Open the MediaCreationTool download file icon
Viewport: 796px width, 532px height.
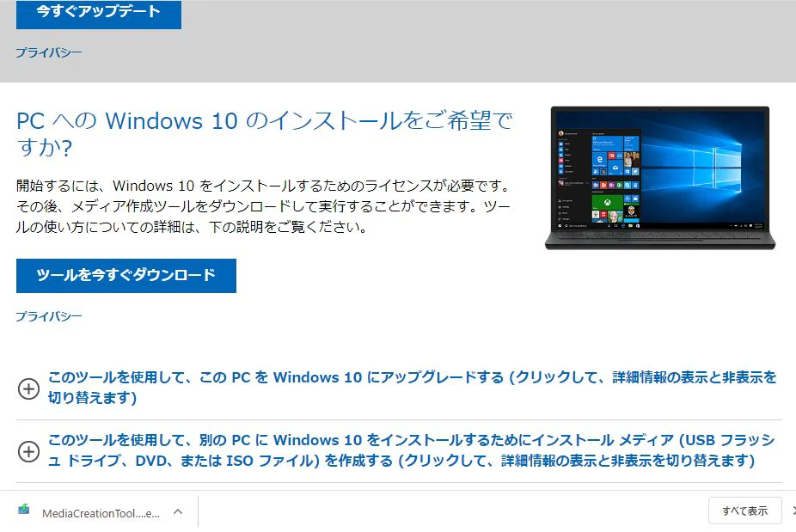[x=24, y=509]
